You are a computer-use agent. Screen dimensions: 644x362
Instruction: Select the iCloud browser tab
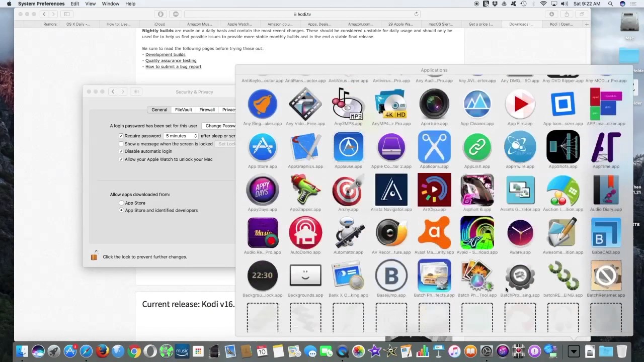point(159,24)
